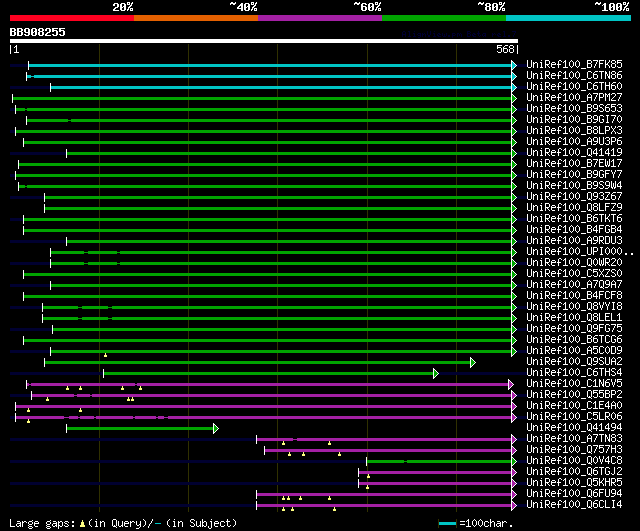This screenshot has width=640, height=531.
Task: Open UniRef100_Q6CLI4 entry
Action: pos(574,505)
